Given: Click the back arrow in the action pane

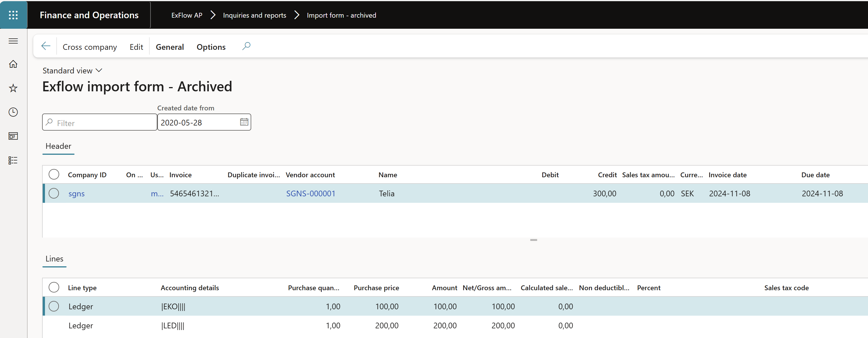Looking at the screenshot, I should tap(46, 46).
